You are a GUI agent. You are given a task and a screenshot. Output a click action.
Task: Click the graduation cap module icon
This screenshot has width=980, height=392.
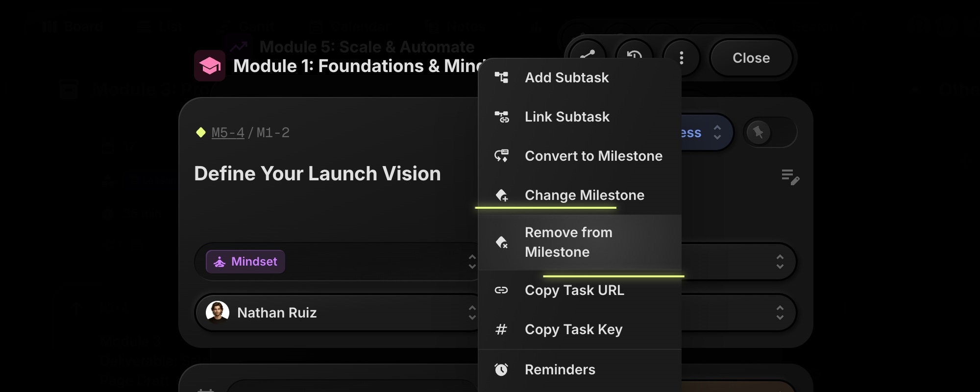coord(210,66)
